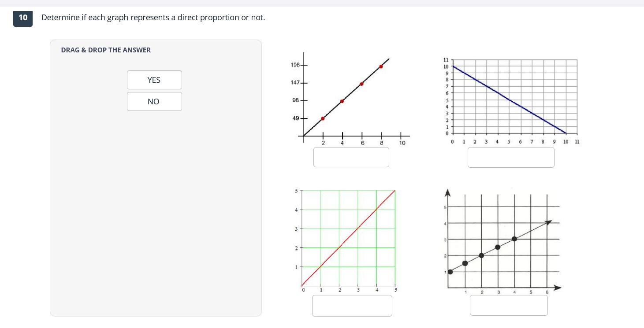Click the red dot at 147 on first graph
This screenshot has width=644, height=328.
[x=361, y=84]
